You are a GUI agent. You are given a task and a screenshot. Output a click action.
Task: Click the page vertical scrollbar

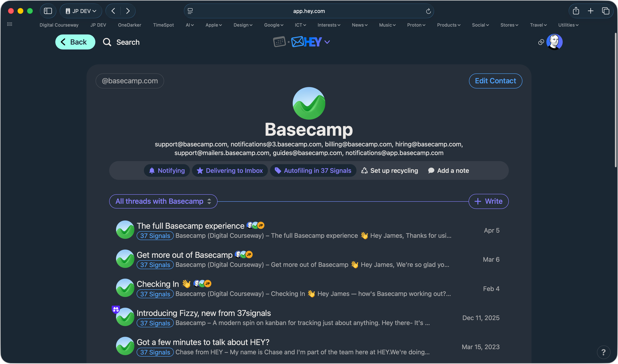point(616,100)
